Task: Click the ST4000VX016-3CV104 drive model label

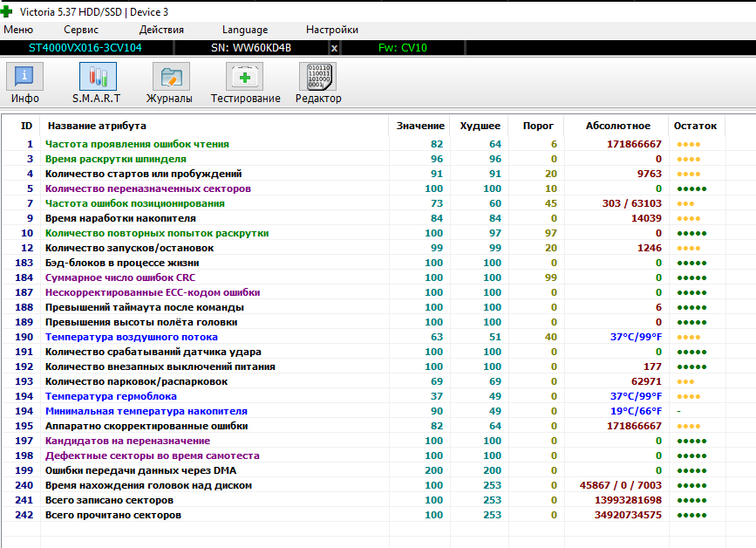Action: pyautogui.click(x=85, y=47)
